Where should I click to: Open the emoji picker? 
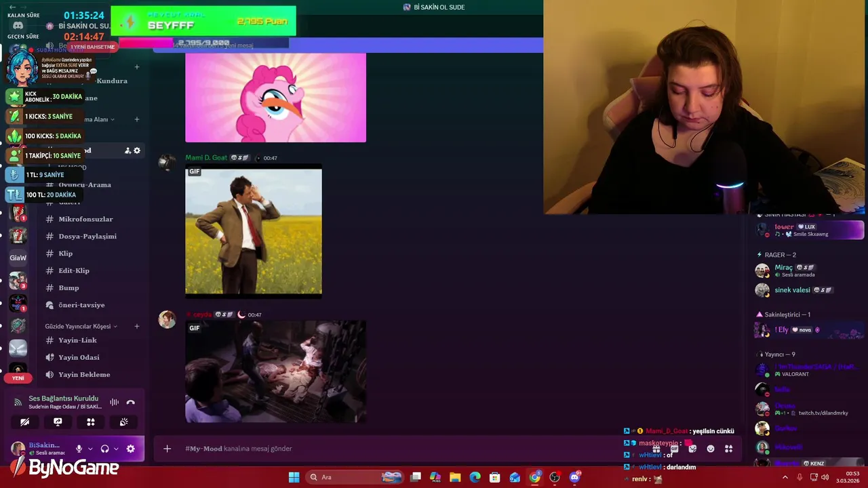[711, 449]
